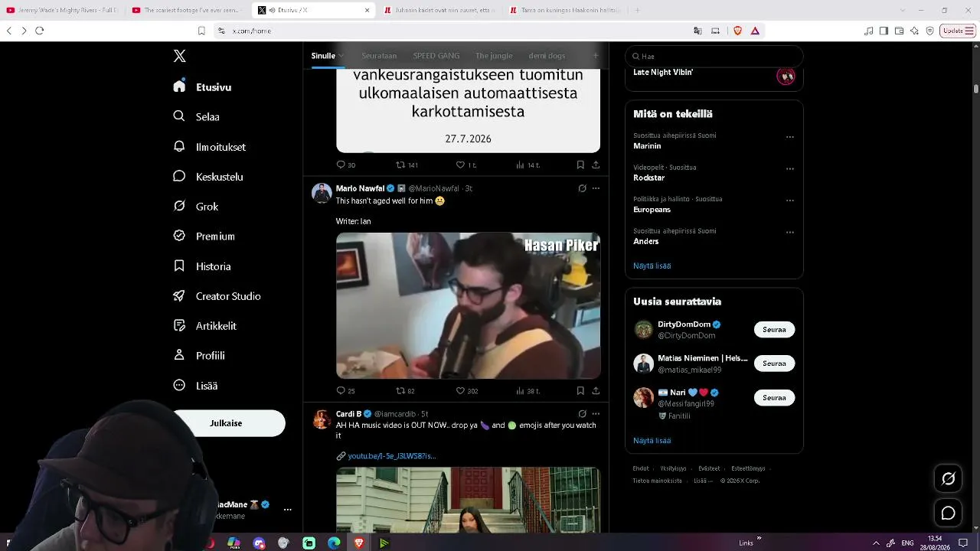Open the youtu.be link in Cardi B's post
The image size is (980, 551).
(x=391, y=456)
